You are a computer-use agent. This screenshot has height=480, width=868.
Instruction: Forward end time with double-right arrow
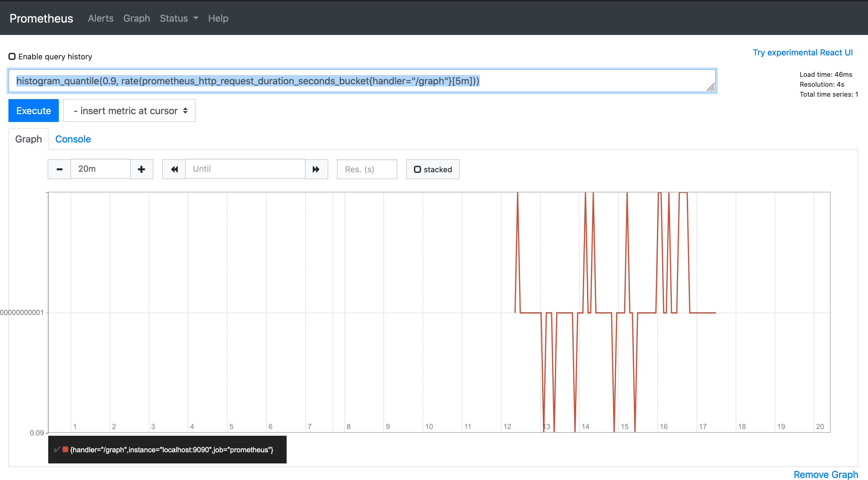pos(316,169)
